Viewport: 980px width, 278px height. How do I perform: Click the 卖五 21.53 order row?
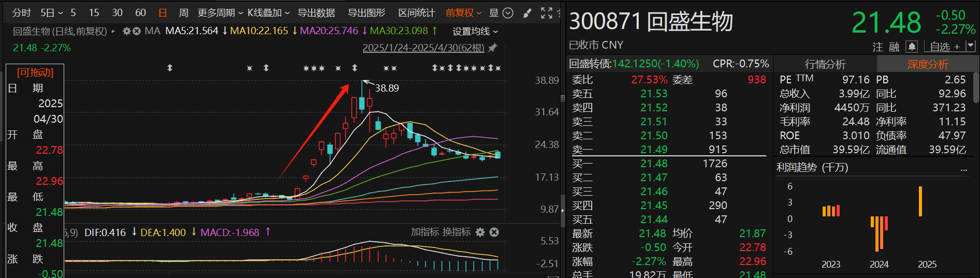click(668, 94)
